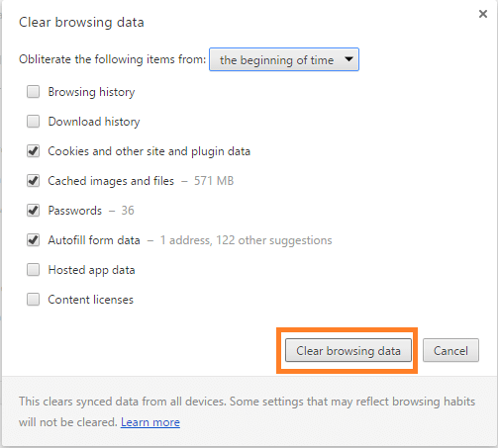
Task: Uncheck the Passwords checkbox
Action: (33, 211)
